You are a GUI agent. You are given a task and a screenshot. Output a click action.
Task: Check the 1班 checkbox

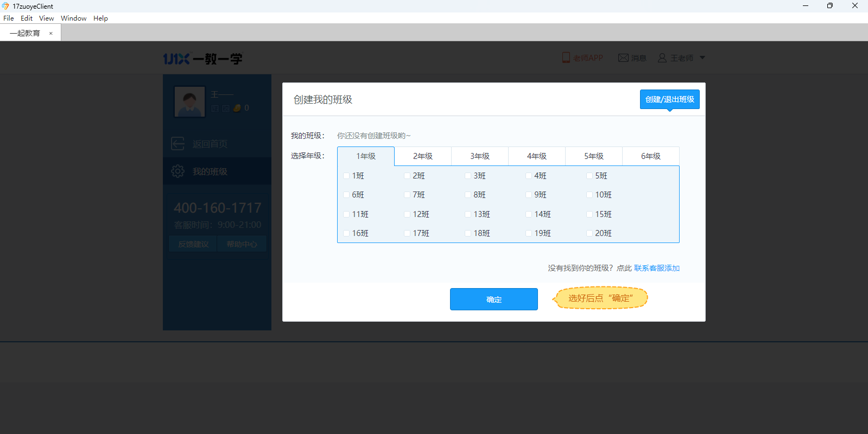point(346,176)
